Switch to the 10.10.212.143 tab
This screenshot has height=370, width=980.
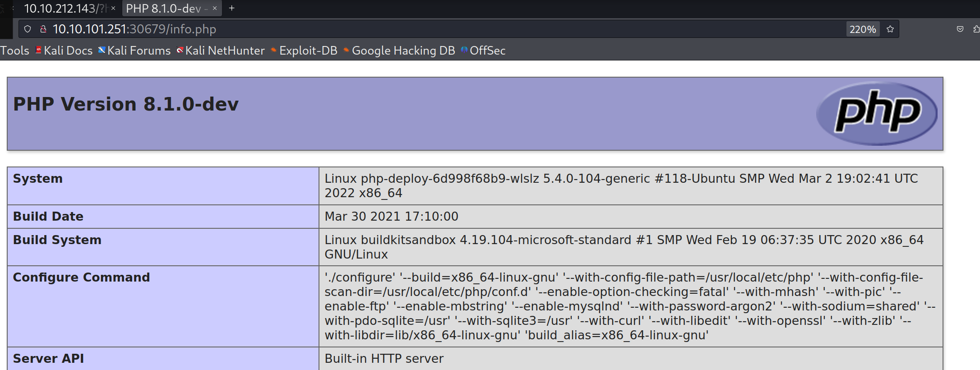[63, 9]
